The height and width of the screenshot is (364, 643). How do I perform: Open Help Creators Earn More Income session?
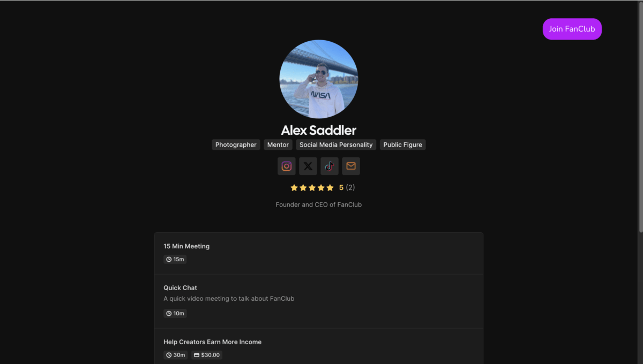[x=319, y=346]
